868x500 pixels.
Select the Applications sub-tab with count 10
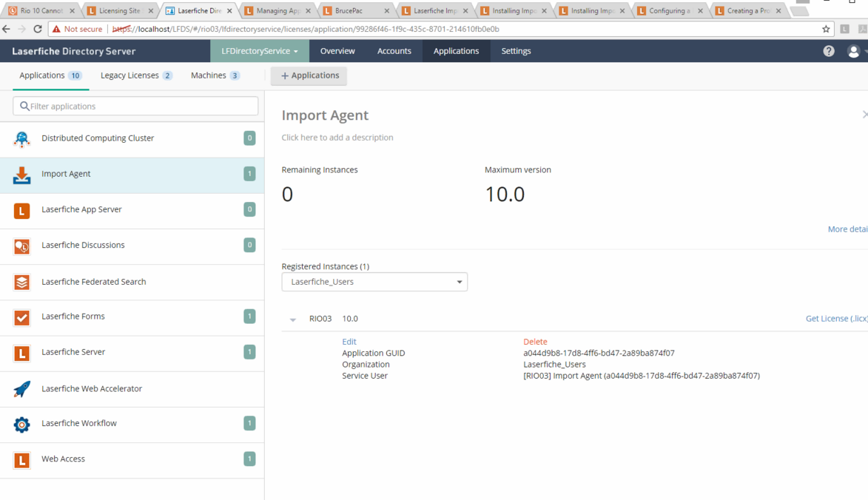pyautogui.click(x=50, y=75)
